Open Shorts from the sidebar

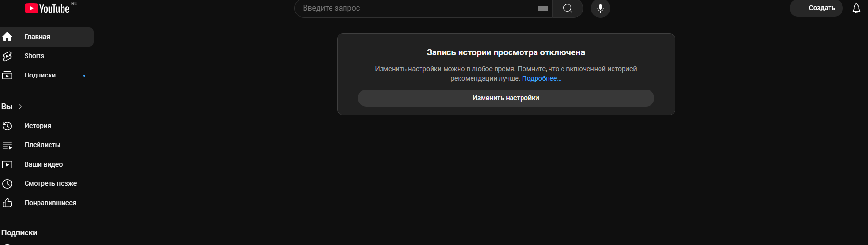click(47, 56)
